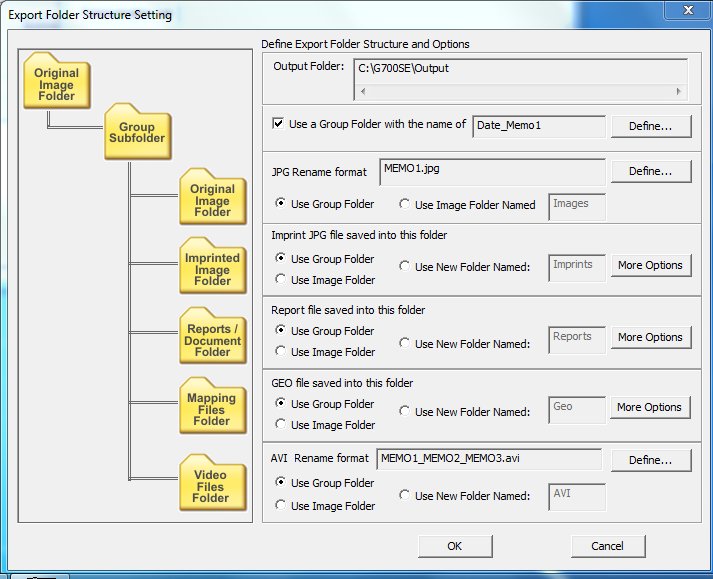
Task: Click the Geo folder name field
Action: tap(577, 410)
